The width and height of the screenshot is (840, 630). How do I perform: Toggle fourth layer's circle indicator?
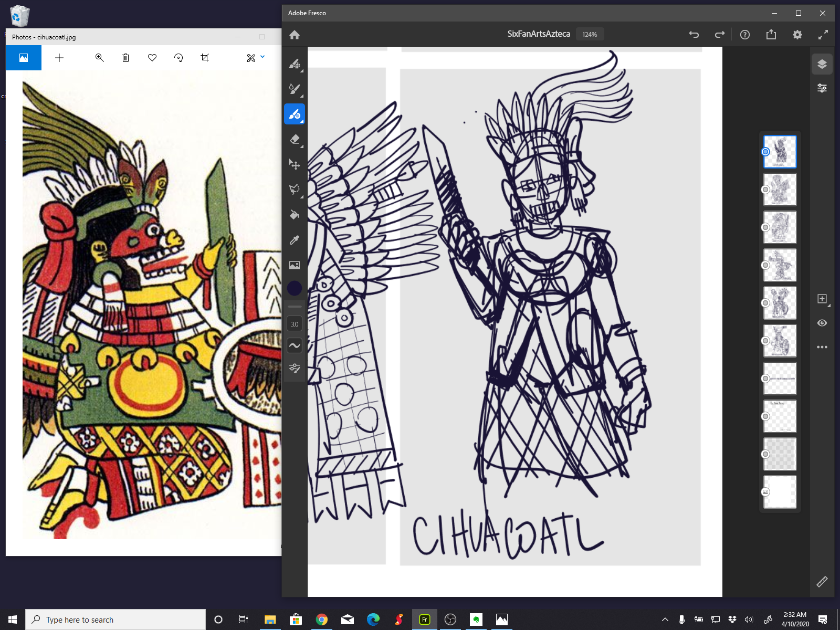(x=765, y=265)
